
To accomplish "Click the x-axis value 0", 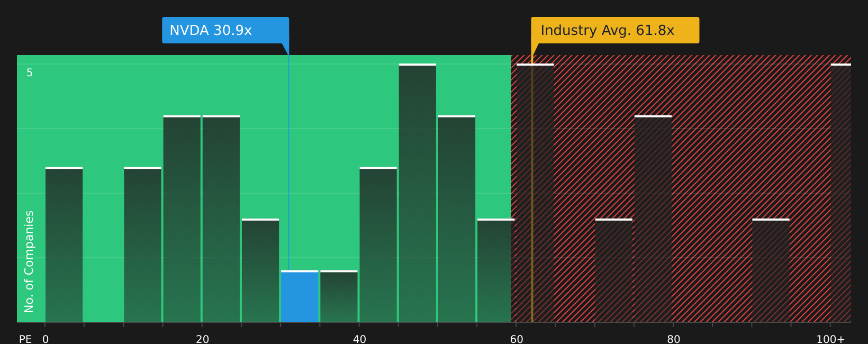I will point(46,339).
